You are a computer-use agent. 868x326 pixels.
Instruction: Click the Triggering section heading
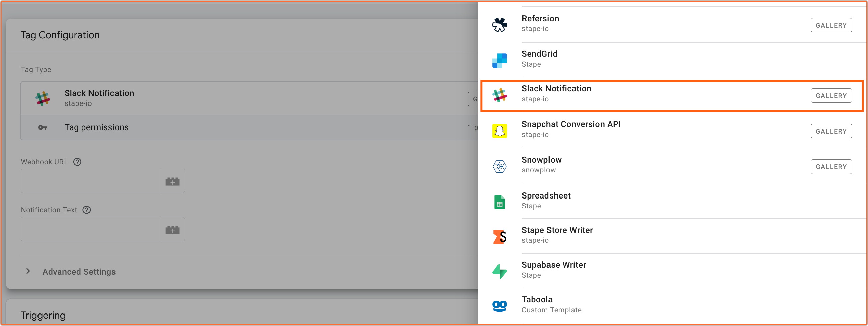pos(43,315)
